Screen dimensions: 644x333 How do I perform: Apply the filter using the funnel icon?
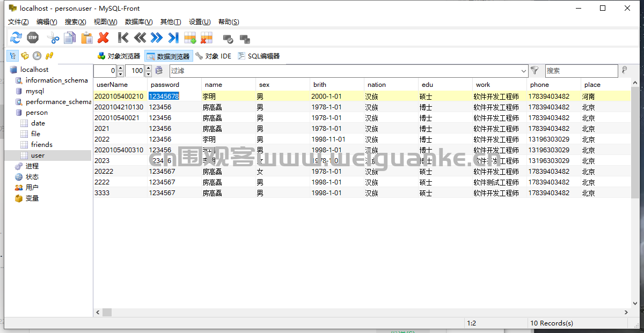tap(535, 70)
